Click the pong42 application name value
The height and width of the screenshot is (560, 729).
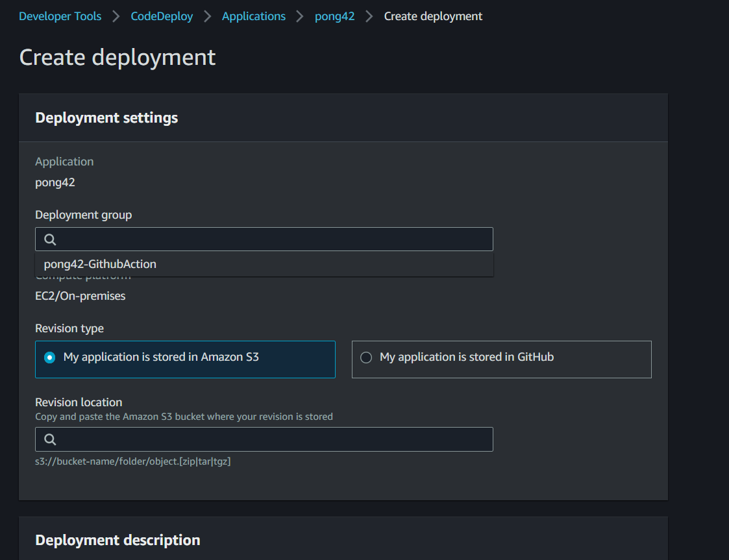(x=55, y=182)
